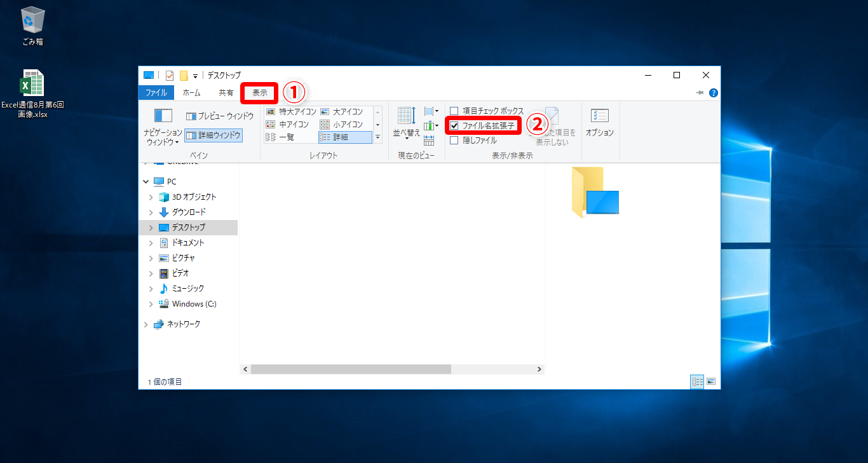The image size is (868, 463).
Task: Expand the layout gallery more options
Action: [x=377, y=137]
